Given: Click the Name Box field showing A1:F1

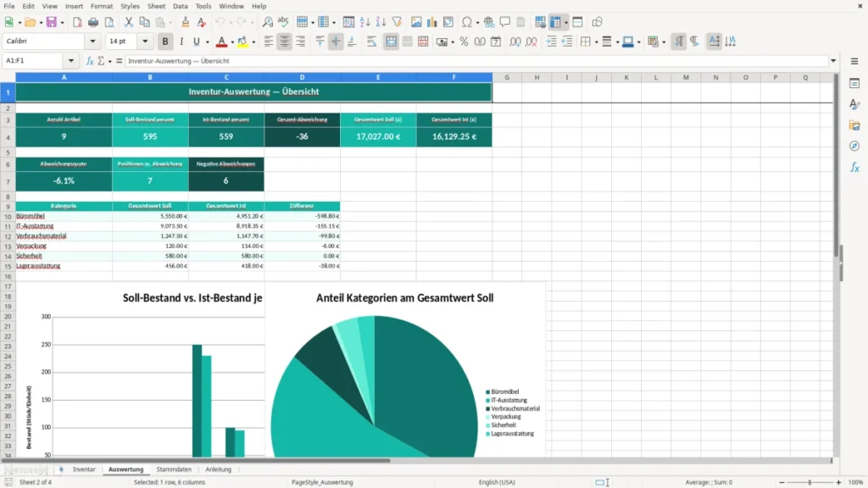Looking at the screenshot, I should [34, 61].
